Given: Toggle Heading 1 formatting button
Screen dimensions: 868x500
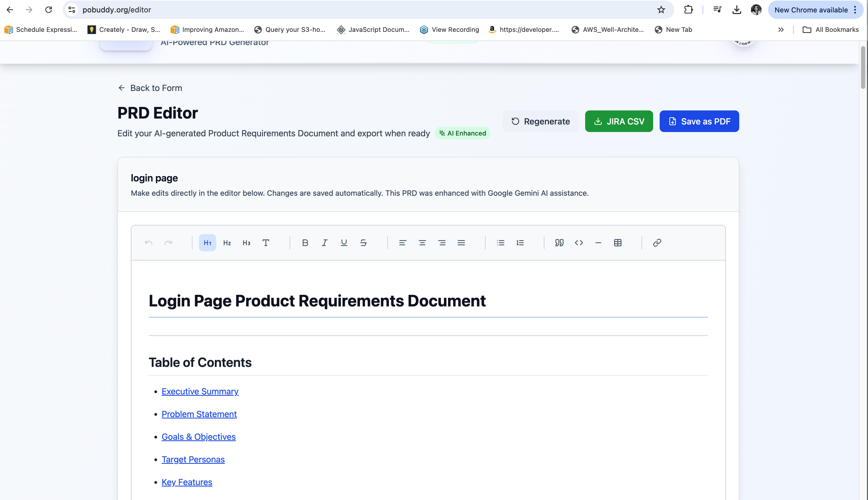Looking at the screenshot, I should coord(207,243).
